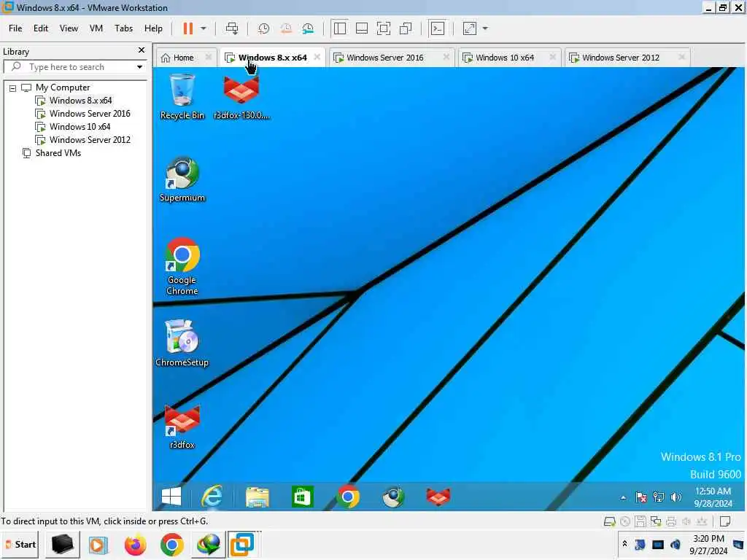The image size is (747, 560).
Task: Switch to the Home tab
Action: point(183,58)
